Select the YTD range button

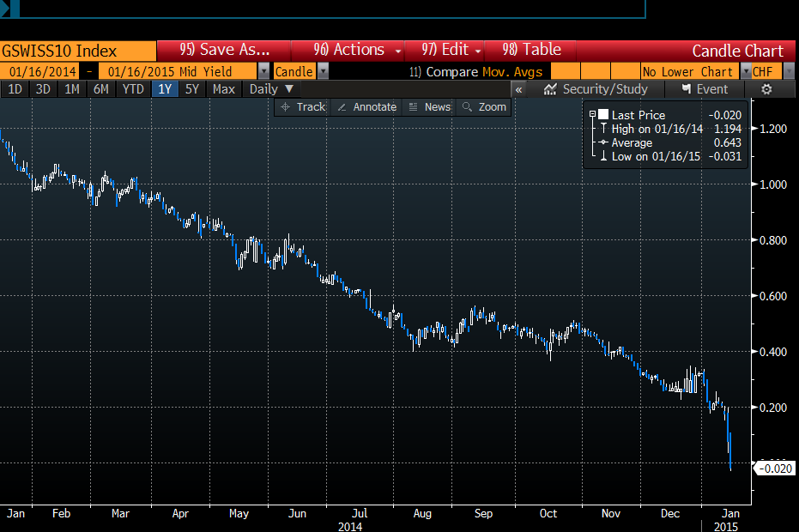[x=133, y=89]
